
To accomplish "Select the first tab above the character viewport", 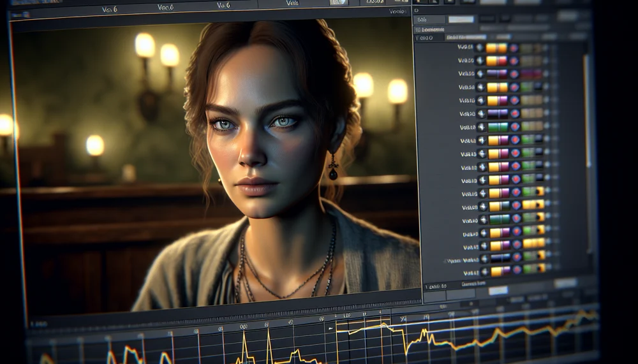I will (x=111, y=10).
